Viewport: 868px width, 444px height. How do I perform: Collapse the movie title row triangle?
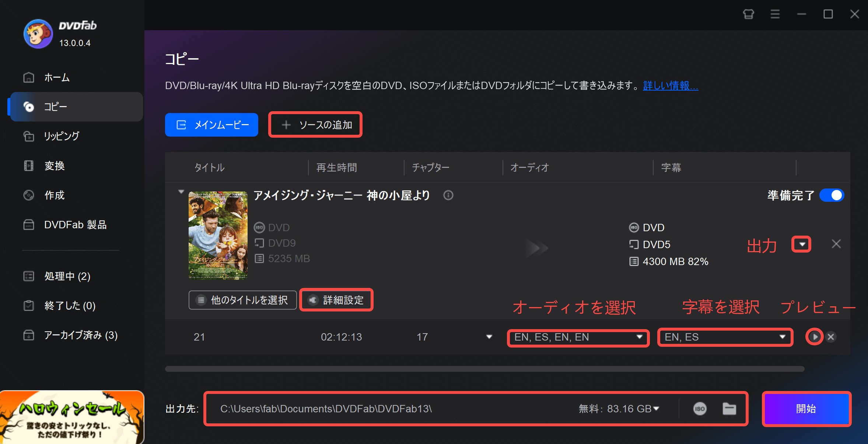click(x=181, y=192)
